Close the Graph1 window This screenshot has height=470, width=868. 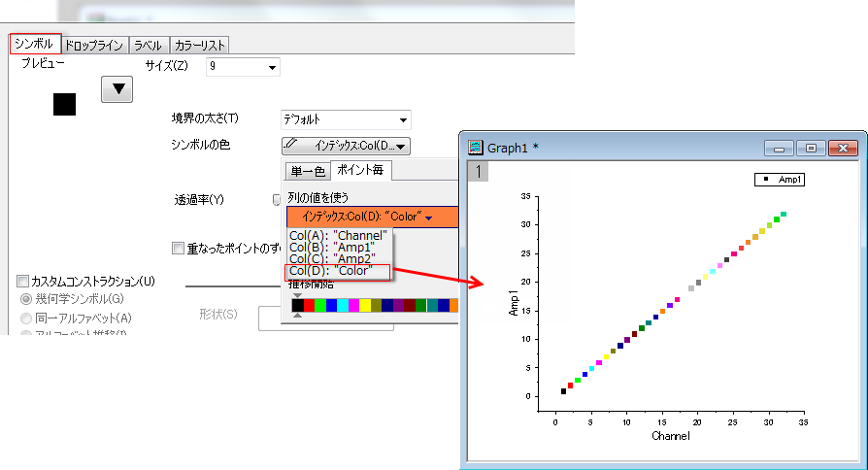843,149
